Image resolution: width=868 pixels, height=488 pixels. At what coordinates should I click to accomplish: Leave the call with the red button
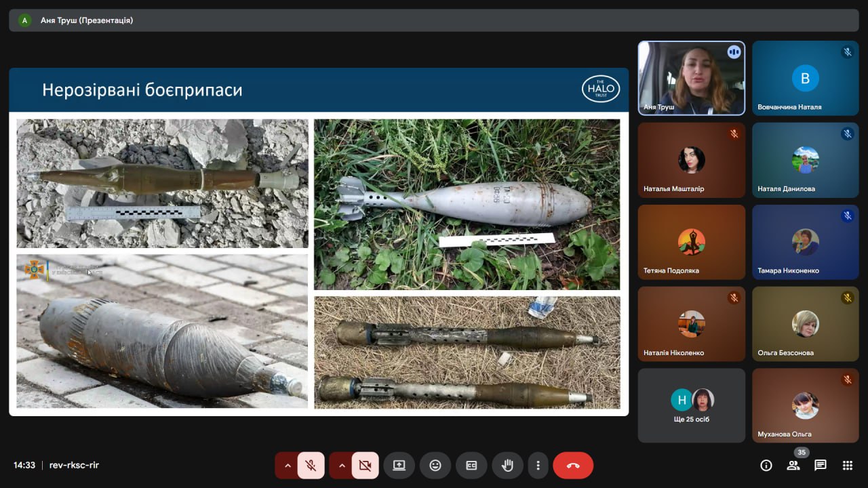[573, 466]
